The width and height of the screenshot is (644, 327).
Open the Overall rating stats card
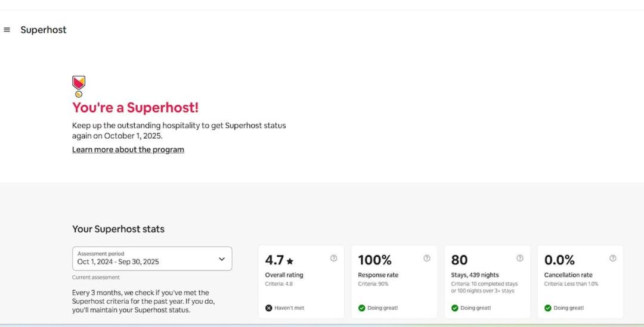pyautogui.click(x=301, y=282)
